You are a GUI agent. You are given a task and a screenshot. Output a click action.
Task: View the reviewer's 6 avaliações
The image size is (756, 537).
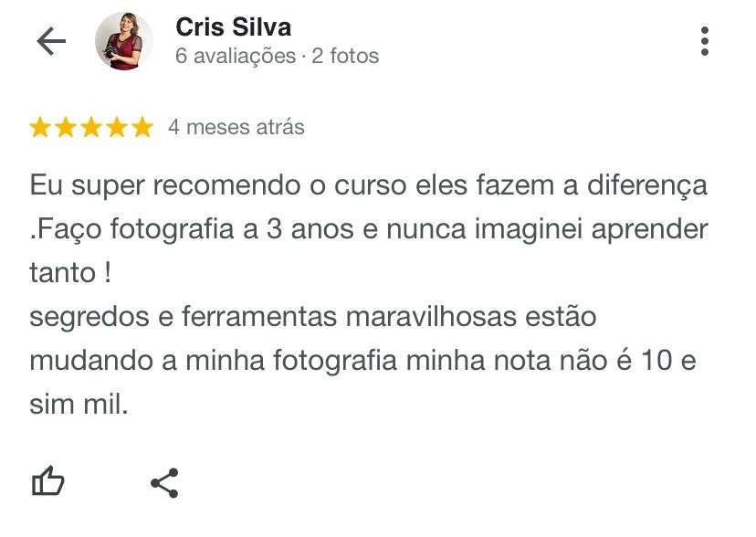pos(236,56)
